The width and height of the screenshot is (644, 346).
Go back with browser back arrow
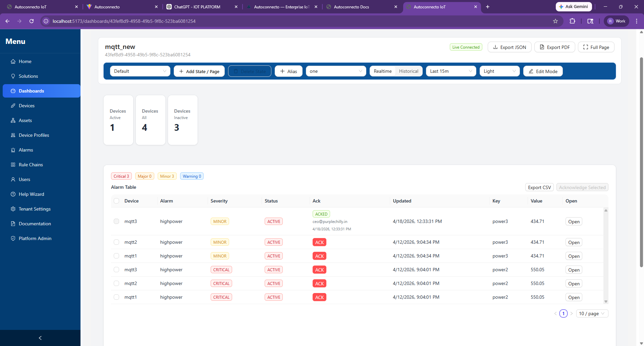[x=7, y=21]
